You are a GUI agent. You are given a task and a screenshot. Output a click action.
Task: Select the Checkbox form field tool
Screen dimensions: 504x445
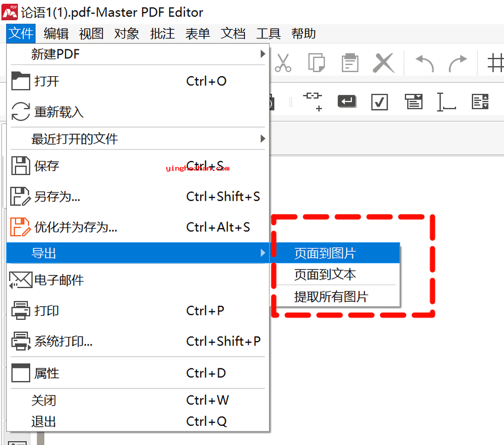(380, 102)
